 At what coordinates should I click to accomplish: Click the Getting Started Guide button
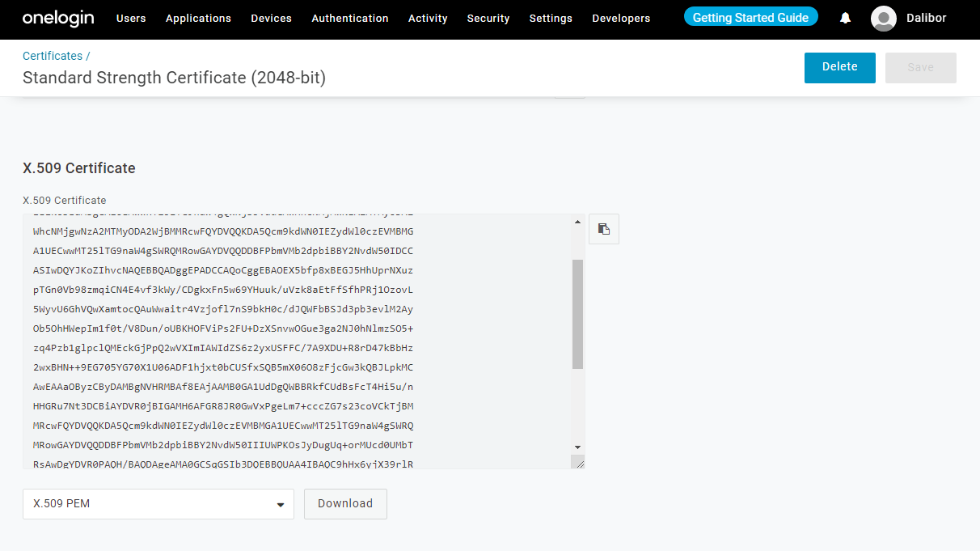750,17
